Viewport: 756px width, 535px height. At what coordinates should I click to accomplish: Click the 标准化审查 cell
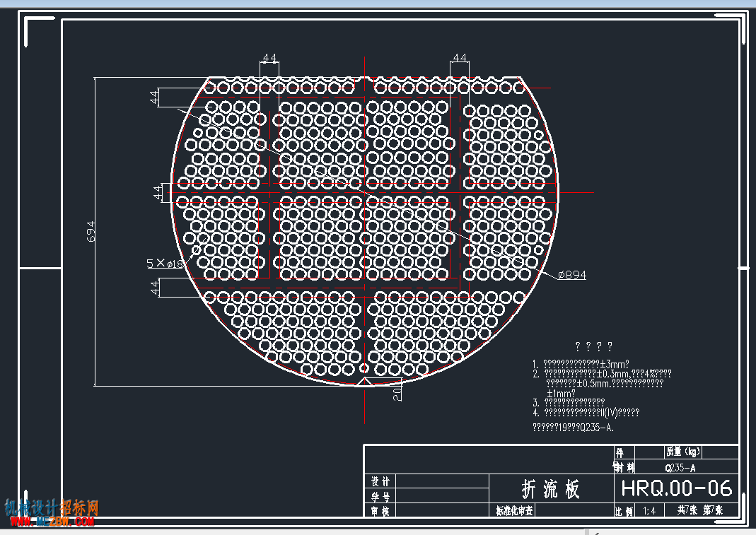[x=515, y=511]
